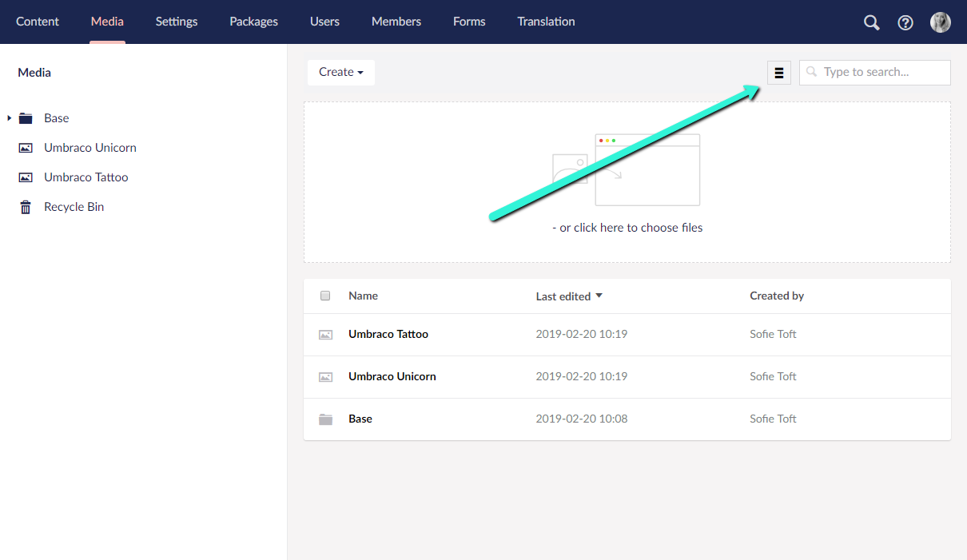
Task: Navigate to the Members section
Action: click(x=396, y=22)
